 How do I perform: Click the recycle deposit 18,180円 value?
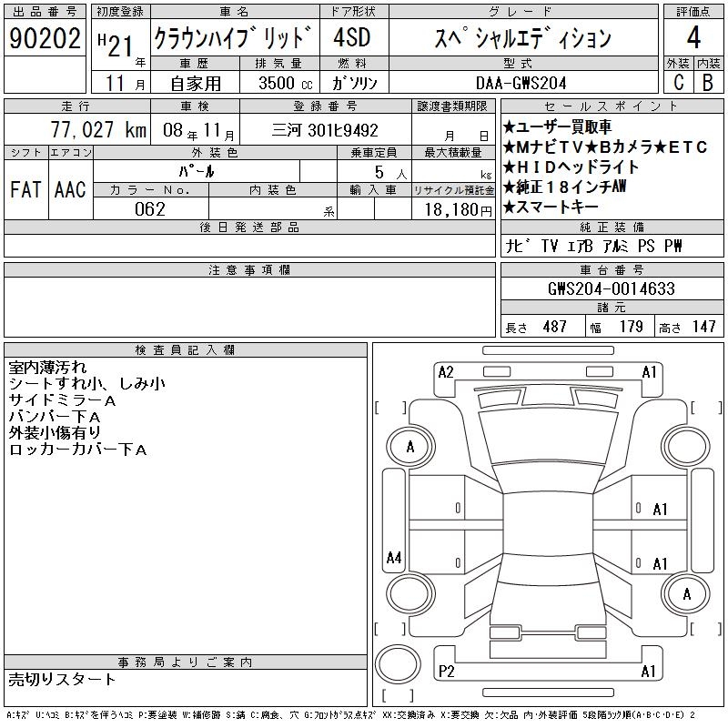452,208
